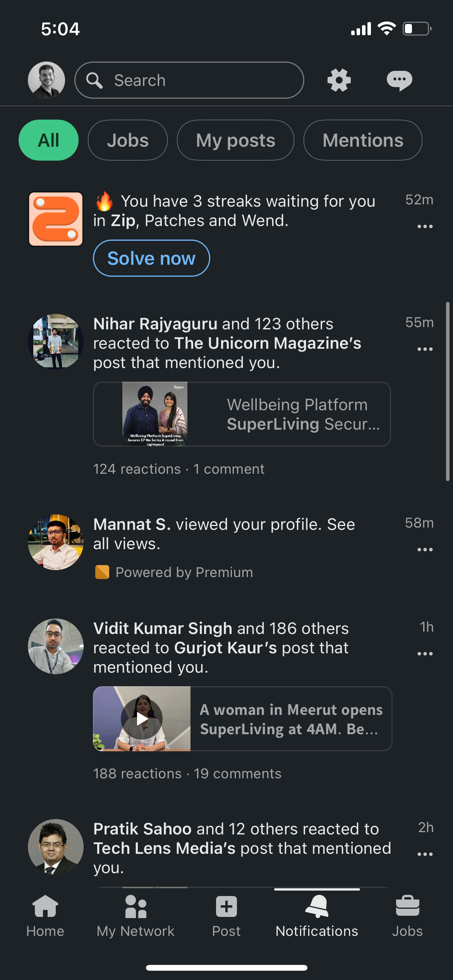Tap the Search field
The height and width of the screenshot is (980, 453).
click(x=189, y=80)
